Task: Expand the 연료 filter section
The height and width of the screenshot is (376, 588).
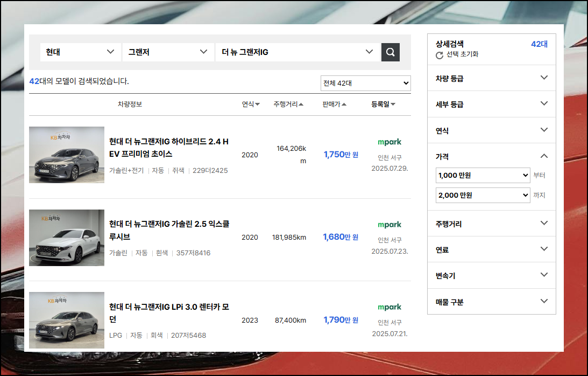Action: (492, 249)
